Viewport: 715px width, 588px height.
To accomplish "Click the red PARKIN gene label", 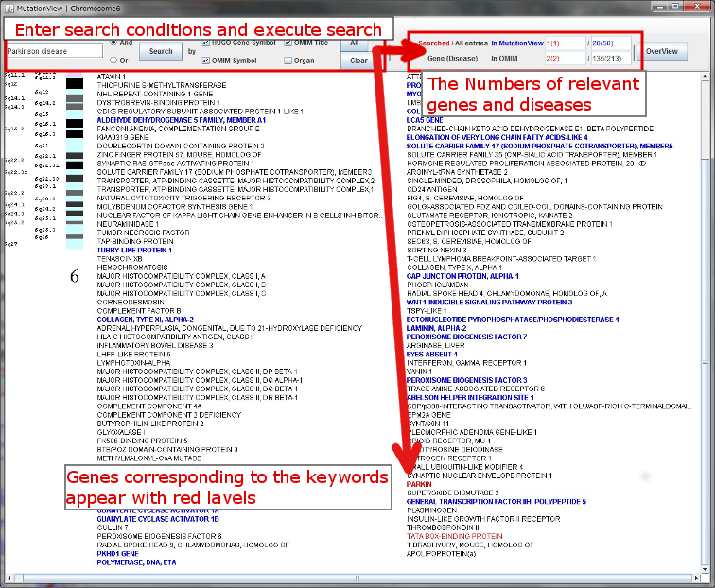I will click(419, 482).
